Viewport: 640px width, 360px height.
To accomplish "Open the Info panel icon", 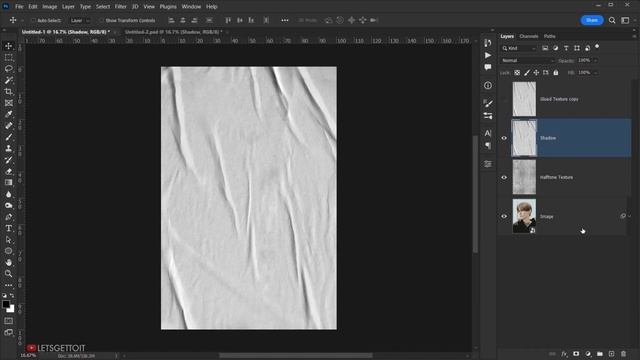I will coord(488,86).
